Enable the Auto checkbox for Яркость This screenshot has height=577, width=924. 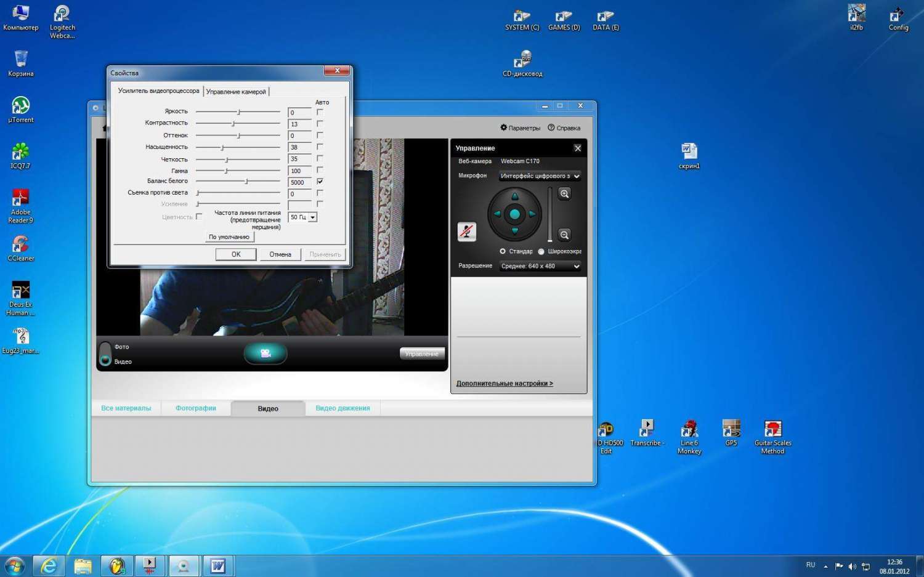click(320, 112)
